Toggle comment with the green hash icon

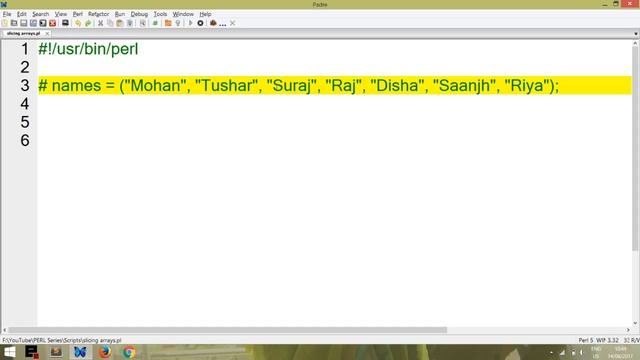pyautogui.click(x=155, y=23)
